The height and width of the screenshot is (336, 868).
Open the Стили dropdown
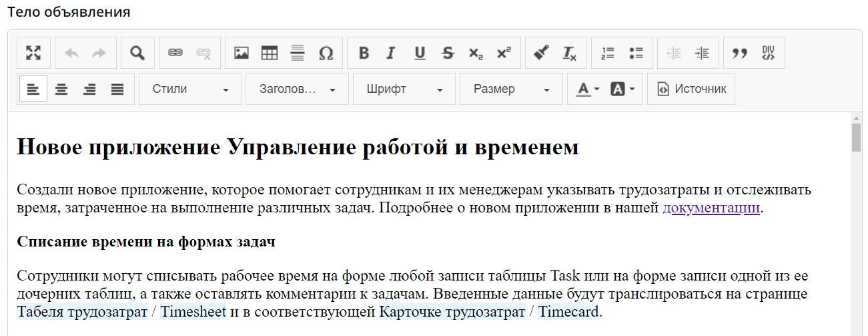(190, 90)
